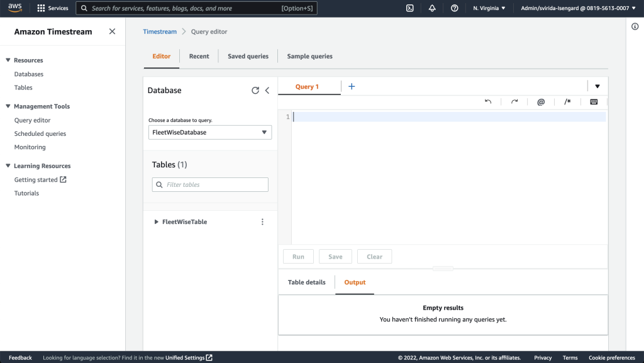The image size is (644, 363).
Task: Open AWS notifications bell
Action: coord(431,8)
